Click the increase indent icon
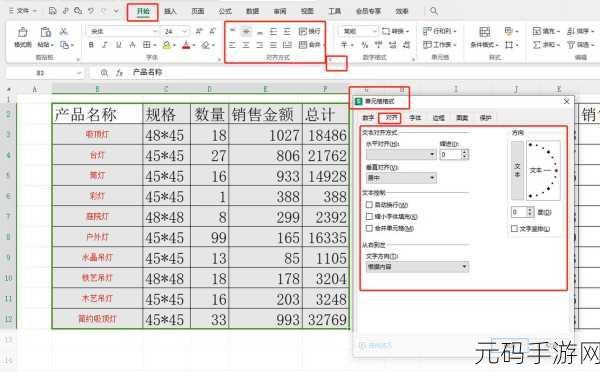 (x=287, y=31)
